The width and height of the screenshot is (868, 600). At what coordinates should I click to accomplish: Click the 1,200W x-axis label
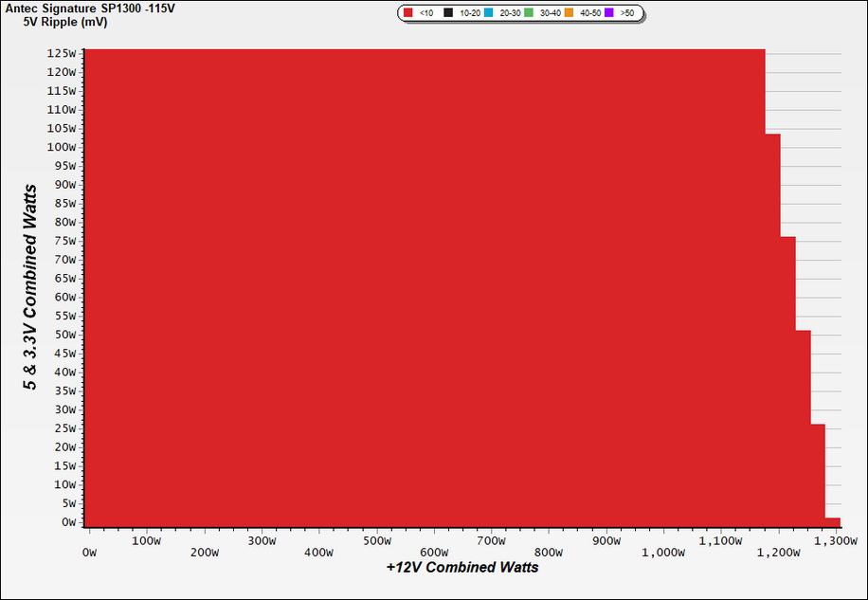[x=778, y=553]
